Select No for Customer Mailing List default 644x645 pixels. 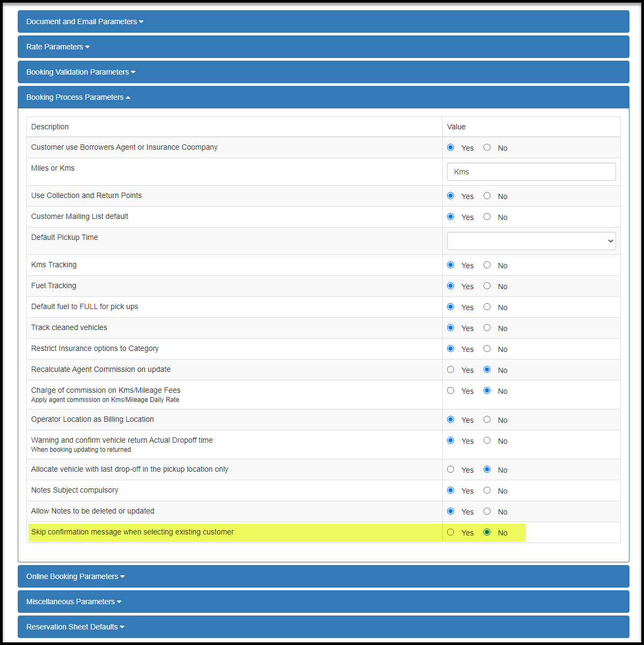(x=487, y=216)
